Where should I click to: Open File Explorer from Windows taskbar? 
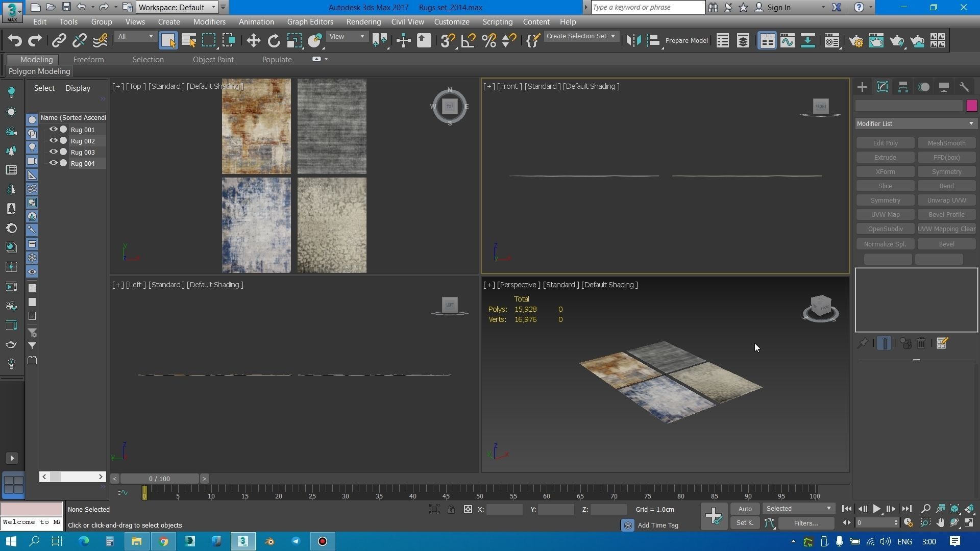pyautogui.click(x=137, y=541)
